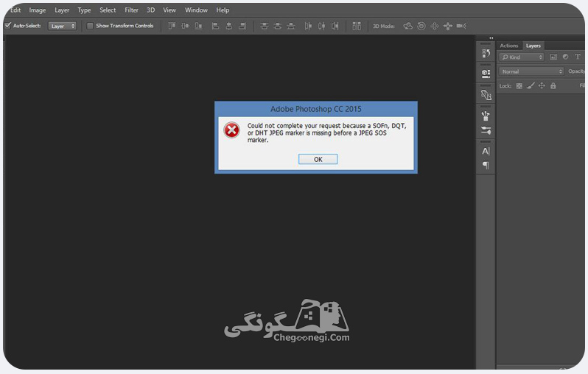
Task: Expand the collapsed panel dock double-arrow
Action: point(491,38)
